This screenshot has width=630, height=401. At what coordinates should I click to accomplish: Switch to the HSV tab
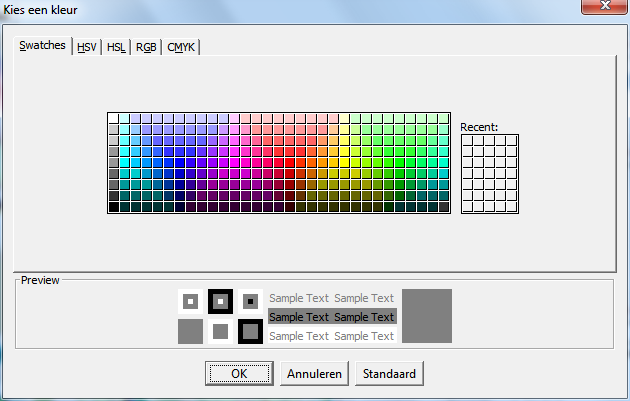click(87, 47)
